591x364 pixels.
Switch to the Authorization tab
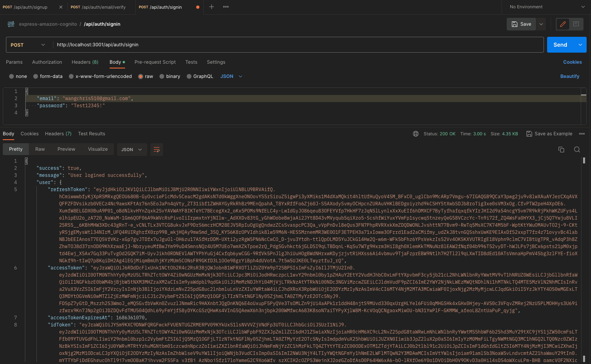pyautogui.click(x=47, y=62)
